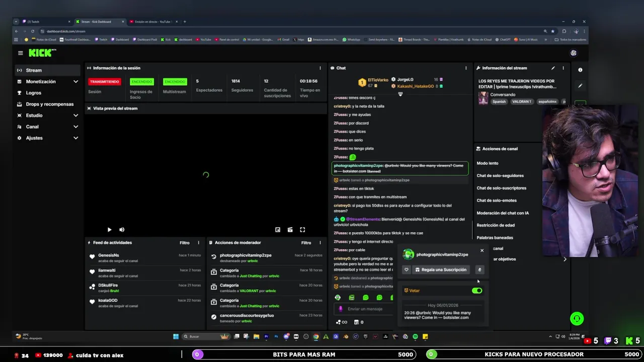Click the third green emote in the emote row
This screenshot has width=644, height=362.
pos(366,298)
